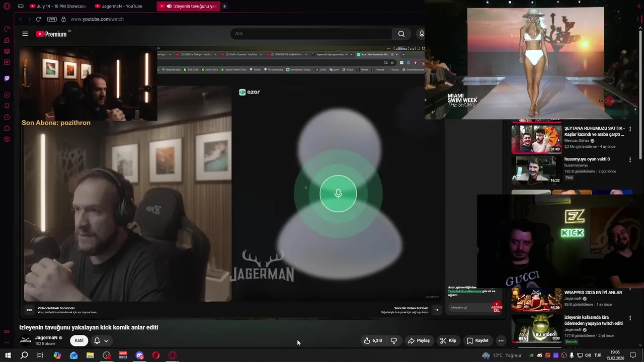Open the more actions ellipsis under video

pos(501,340)
